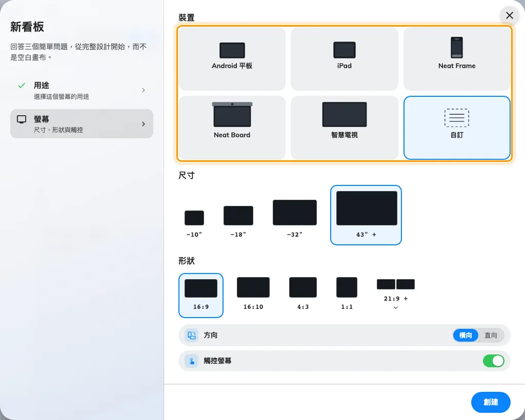Expand the 21:9 + shape options chevron

coord(395,308)
